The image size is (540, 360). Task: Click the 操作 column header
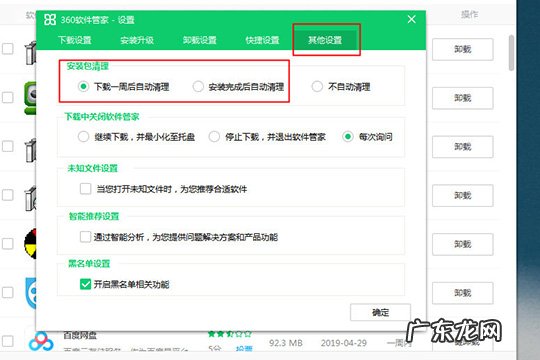point(469,14)
